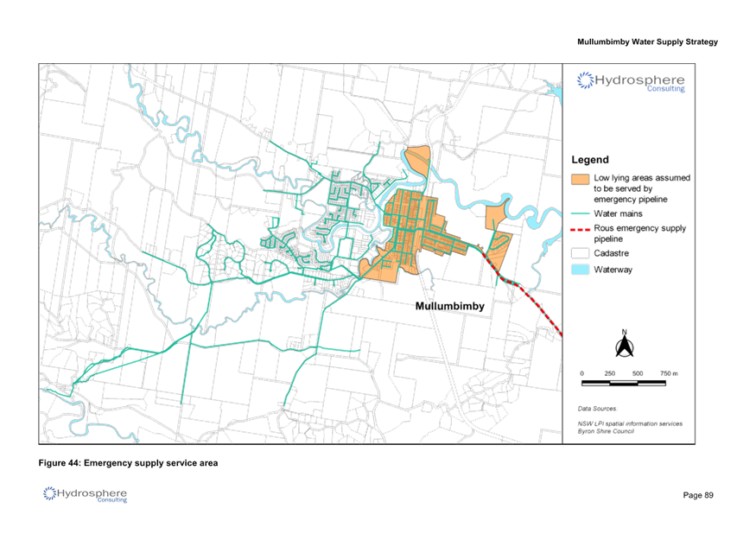Click the "750 m" scale label
The image size is (756, 534).
[x=669, y=373]
